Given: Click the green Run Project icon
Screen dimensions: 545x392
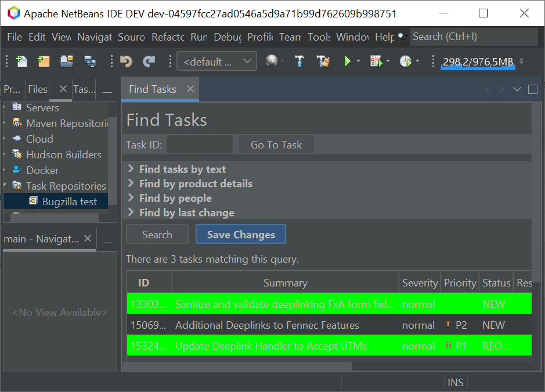Looking at the screenshot, I should click(x=347, y=61).
